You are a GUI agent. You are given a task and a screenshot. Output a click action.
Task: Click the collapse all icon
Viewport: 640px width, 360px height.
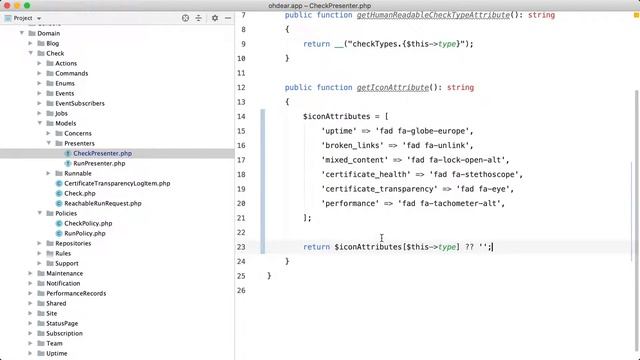[x=198, y=18]
